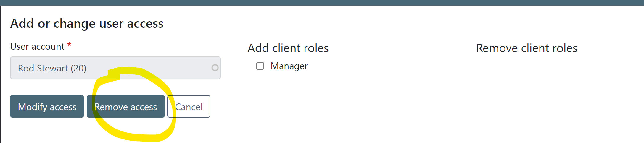Viewport: 644px width, 143px height.
Task: Enable the Manager role under Add client roles
Action: coord(260,66)
